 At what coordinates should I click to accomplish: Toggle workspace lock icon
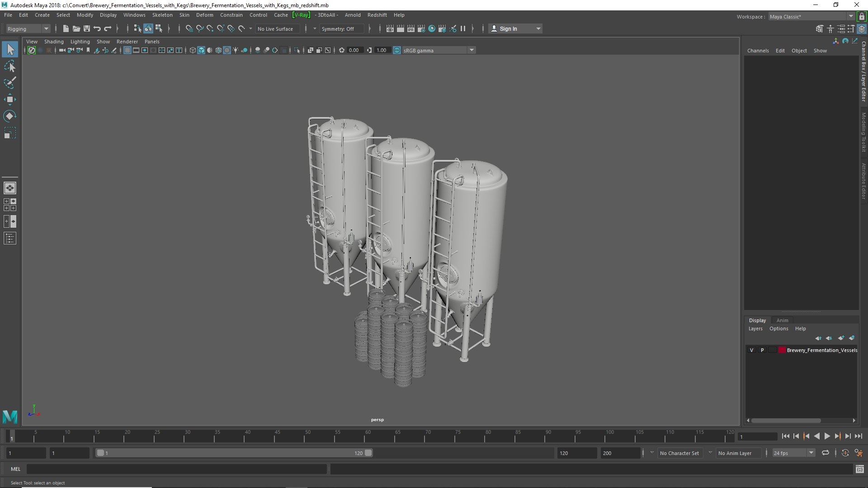[x=862, y=16]
